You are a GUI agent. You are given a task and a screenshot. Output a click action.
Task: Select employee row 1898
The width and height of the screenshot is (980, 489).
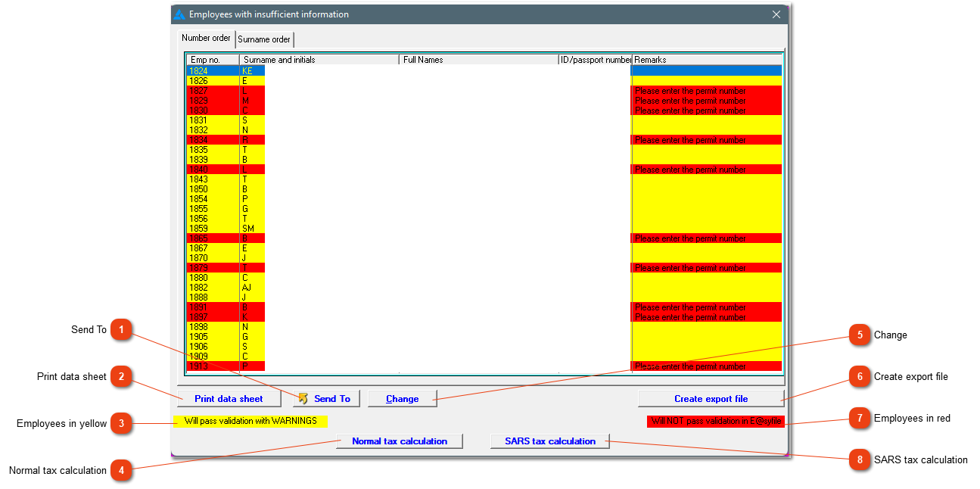tap(484, 326)
